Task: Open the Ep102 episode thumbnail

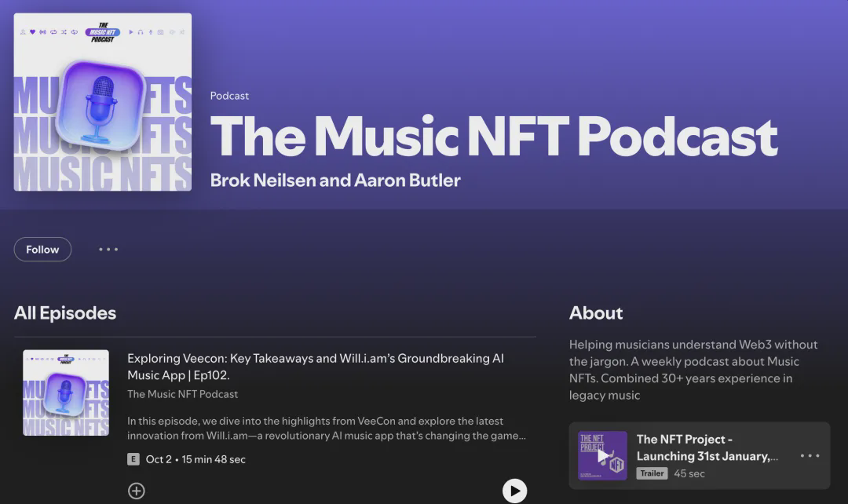Action: [x=66, y=393]
